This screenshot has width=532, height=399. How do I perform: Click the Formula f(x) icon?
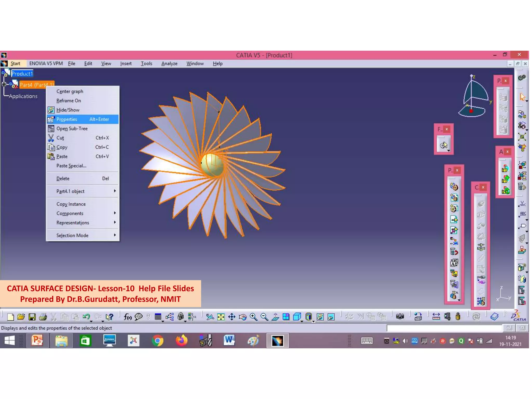click(128, 317)
